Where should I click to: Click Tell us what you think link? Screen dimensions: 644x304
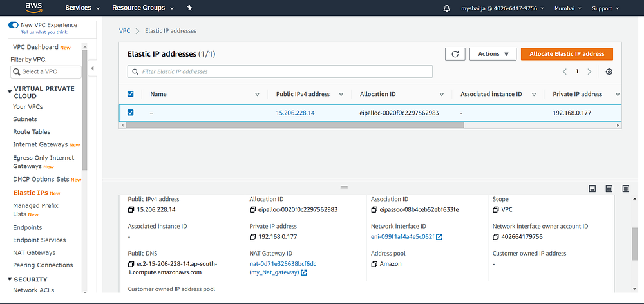[44, 32]
